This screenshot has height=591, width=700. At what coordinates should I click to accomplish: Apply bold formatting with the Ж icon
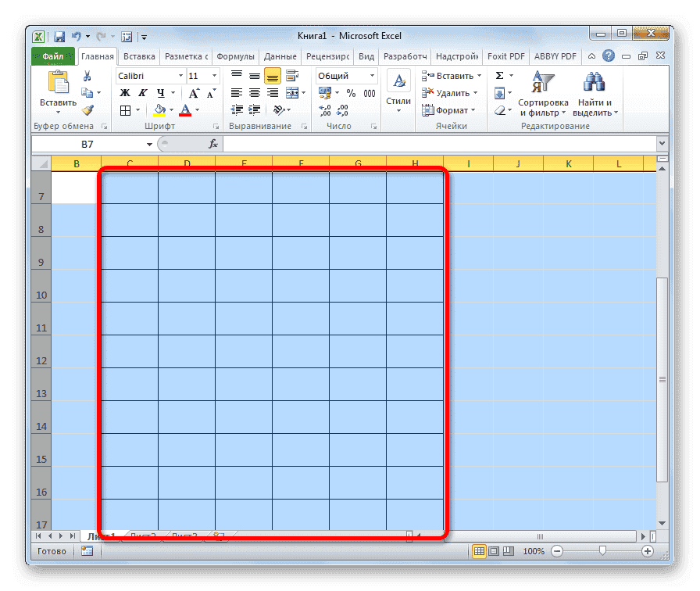(x=124, y=92)
